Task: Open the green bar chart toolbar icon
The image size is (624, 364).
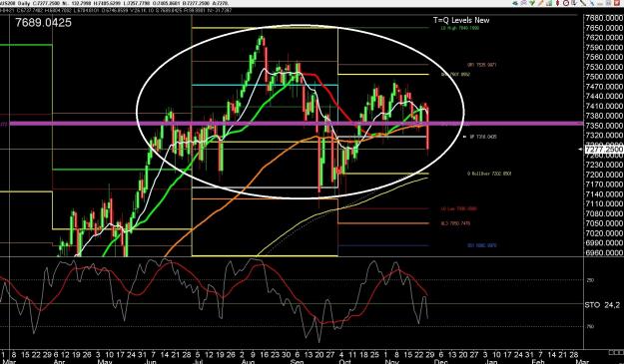Action: (x=549, y=3)
